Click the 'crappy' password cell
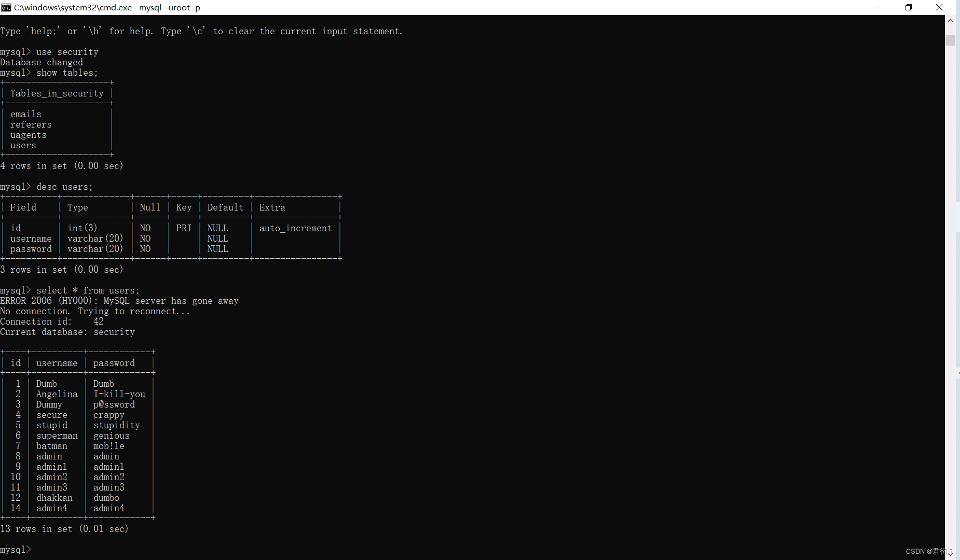Screen dimensions: 960x560 [109, 415]
